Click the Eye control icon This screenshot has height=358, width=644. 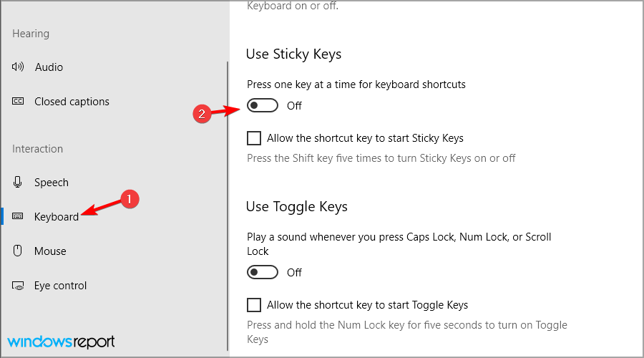click(19, 286)
